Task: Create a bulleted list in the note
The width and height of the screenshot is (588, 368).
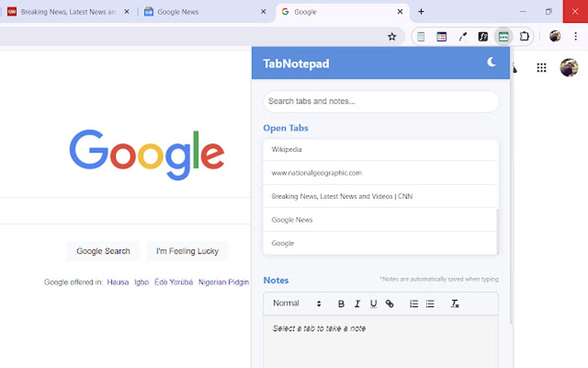Action: (x=429, y=303)
